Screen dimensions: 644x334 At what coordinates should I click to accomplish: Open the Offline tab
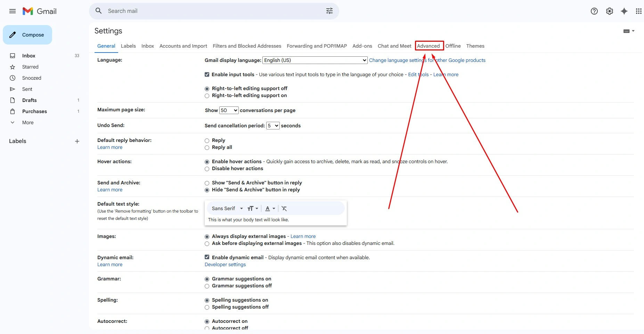(x=453, y=46)
